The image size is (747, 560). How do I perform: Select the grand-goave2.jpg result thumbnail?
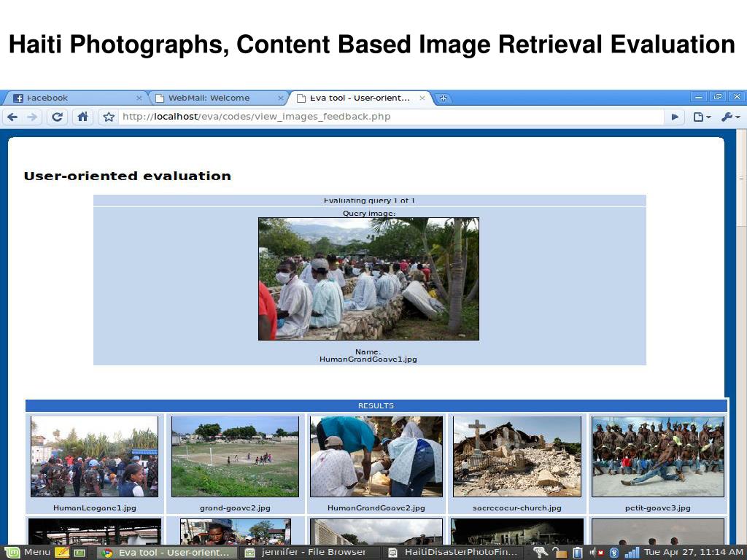click(236, 456)
